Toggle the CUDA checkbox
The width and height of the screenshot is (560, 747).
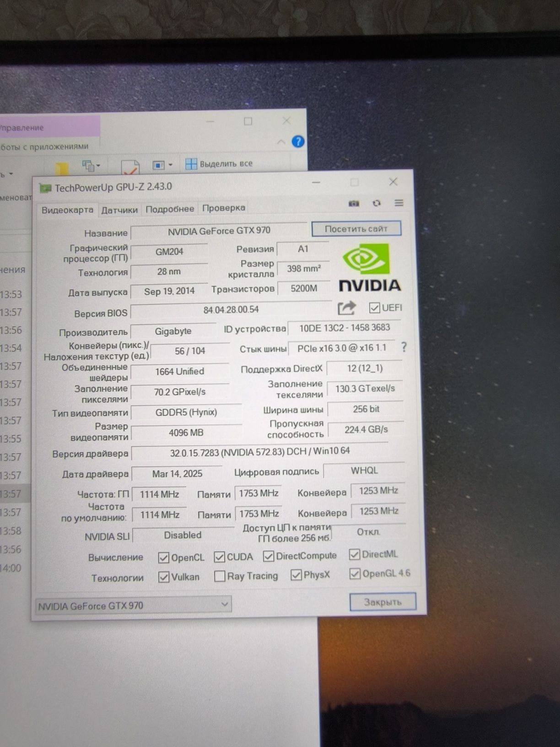coord(219,557)
